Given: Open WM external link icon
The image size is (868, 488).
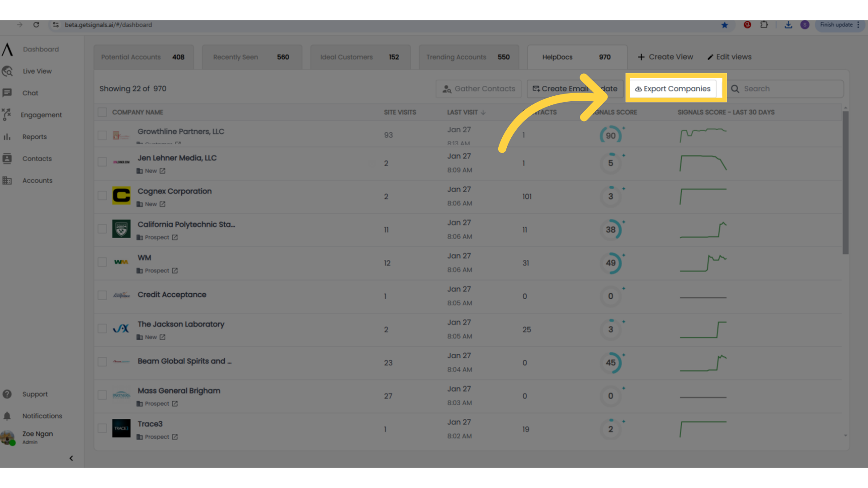Looking at the screenshot, I should (x=175, y=271).
